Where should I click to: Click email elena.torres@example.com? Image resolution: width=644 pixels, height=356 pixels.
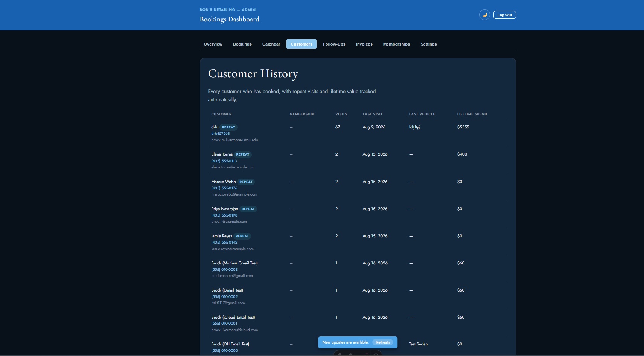click(x=233, y=167)
